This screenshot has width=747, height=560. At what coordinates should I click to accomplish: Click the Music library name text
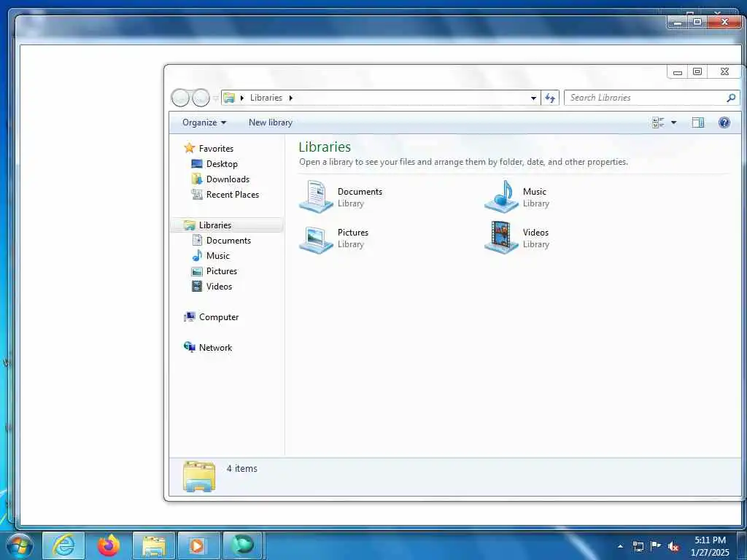pos(535,192)
